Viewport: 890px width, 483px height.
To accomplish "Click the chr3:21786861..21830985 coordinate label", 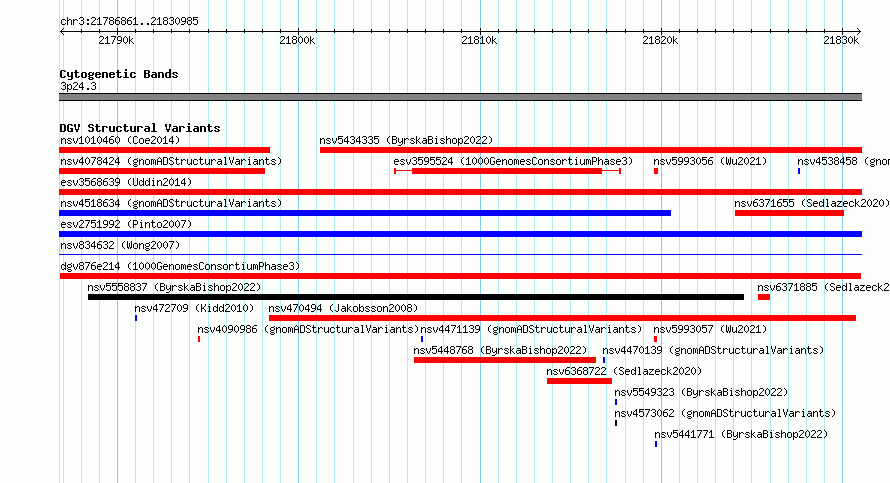I will coord(129,22).
